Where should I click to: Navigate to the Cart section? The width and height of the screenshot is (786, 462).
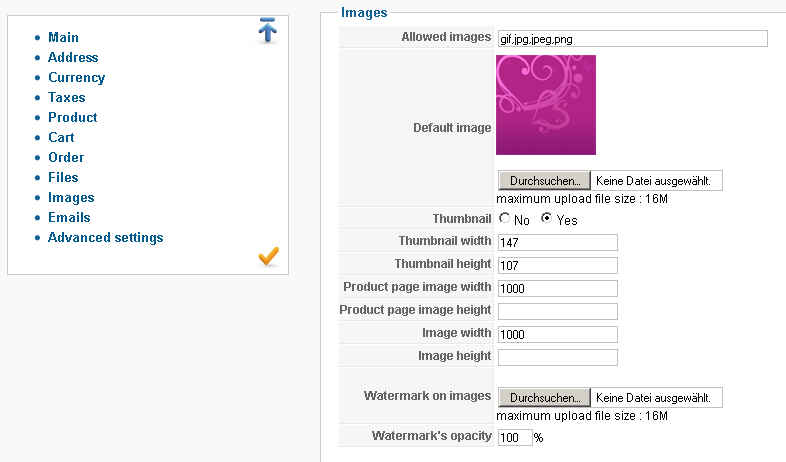coord(61,137)
